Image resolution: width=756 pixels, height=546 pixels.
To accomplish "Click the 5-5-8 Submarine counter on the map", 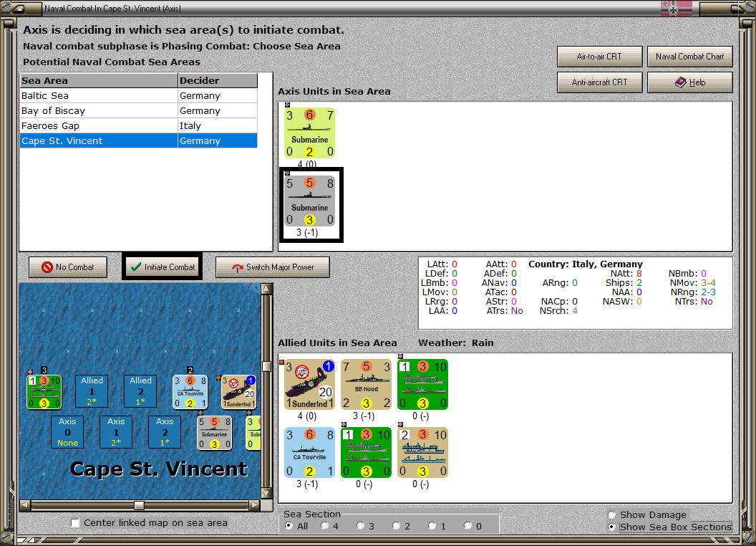I will pyautogui.click(x=215, y=433).
